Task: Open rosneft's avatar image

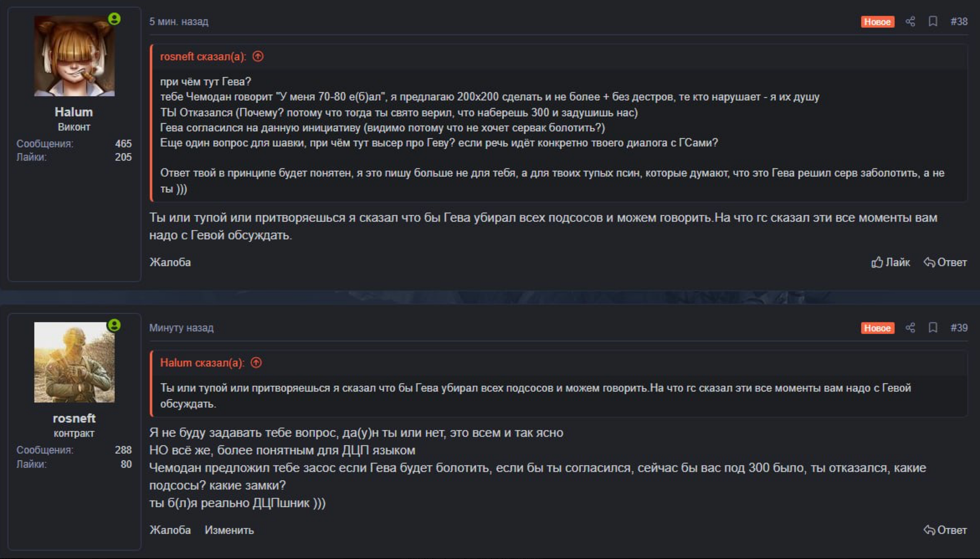Action: click(74, 362)
